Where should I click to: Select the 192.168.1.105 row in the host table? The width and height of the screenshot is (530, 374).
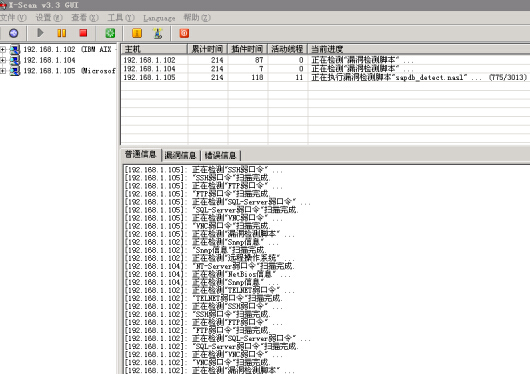325,77
